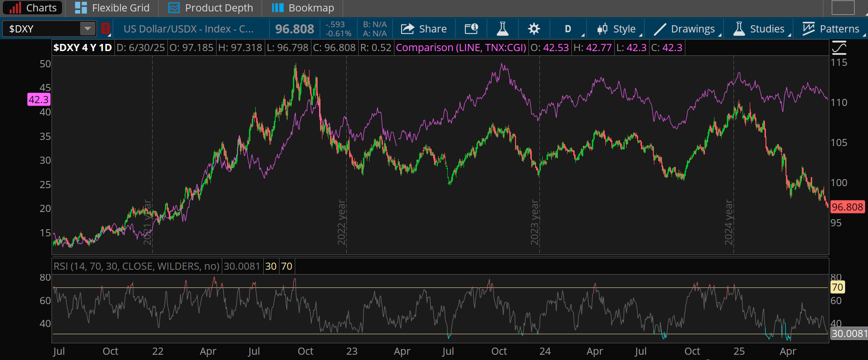Viewport: 868px width, 360px height.
Task: Switch to the Bookmap tab
Action: coord(302,8)
